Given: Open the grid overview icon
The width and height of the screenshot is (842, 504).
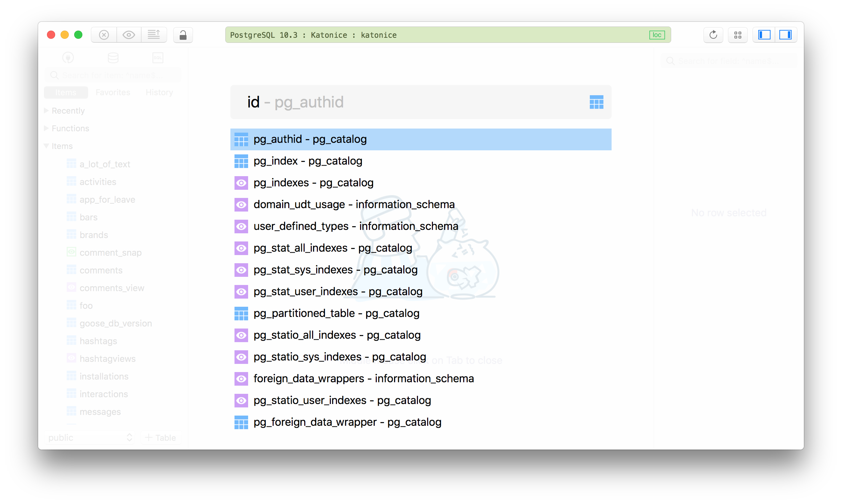Looking at the screenshot, I should (x=738, y=35).
